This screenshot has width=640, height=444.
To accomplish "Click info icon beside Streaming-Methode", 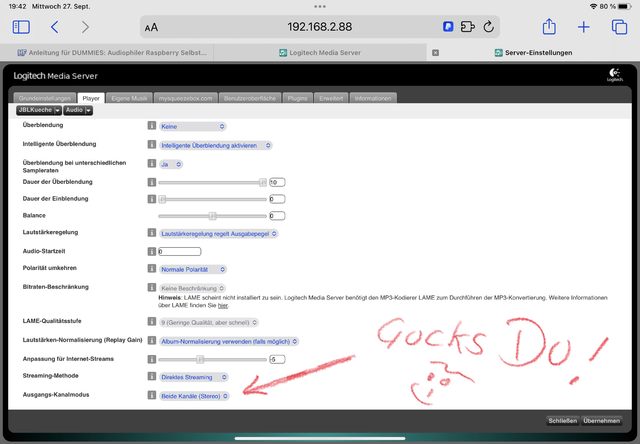I will [x=152, y=377].
